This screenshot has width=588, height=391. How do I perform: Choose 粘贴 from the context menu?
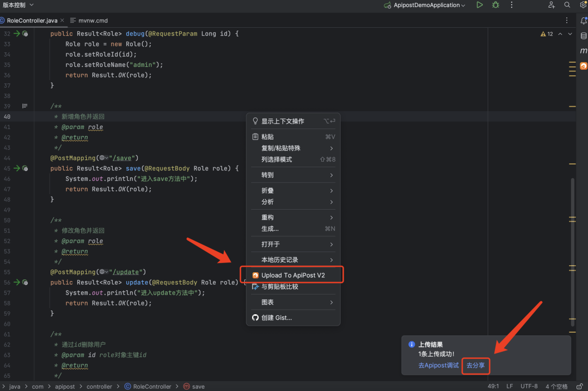tap(293, 137)
